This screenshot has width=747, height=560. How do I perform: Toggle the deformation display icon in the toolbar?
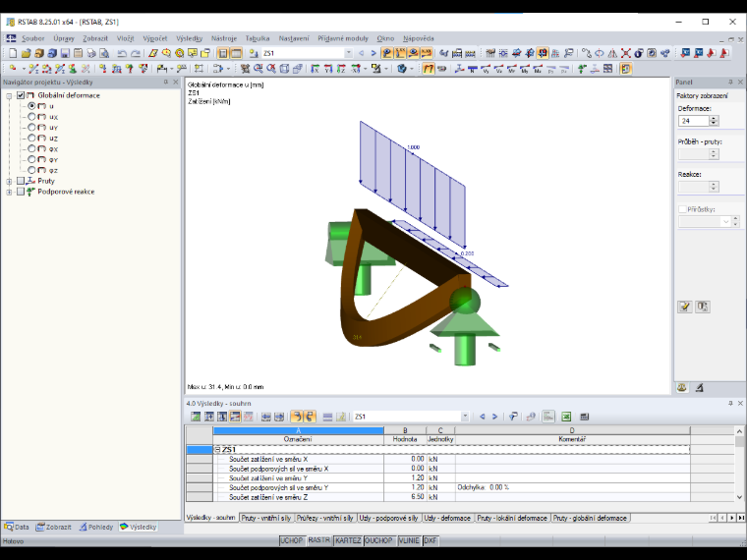tap(429, 69)
